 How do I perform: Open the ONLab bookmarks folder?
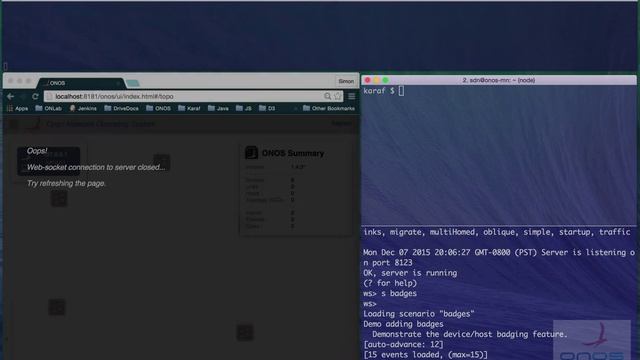(x=49, y=108)
